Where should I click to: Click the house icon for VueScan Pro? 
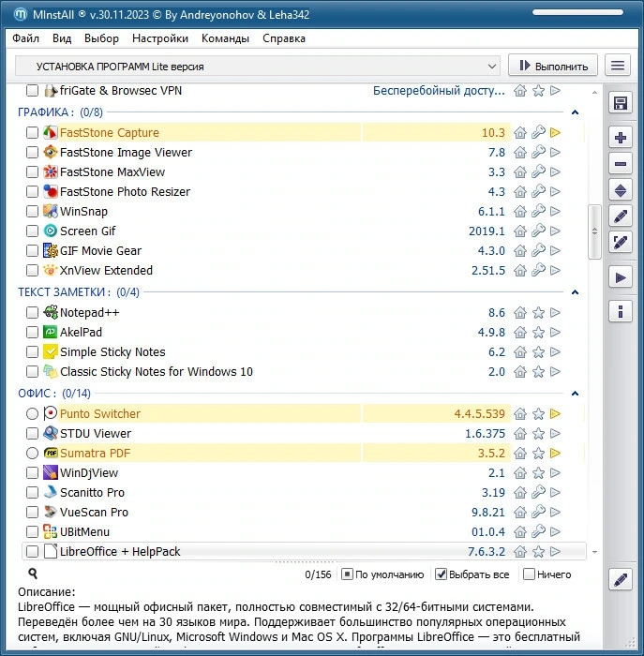click(x=520, y=512)
